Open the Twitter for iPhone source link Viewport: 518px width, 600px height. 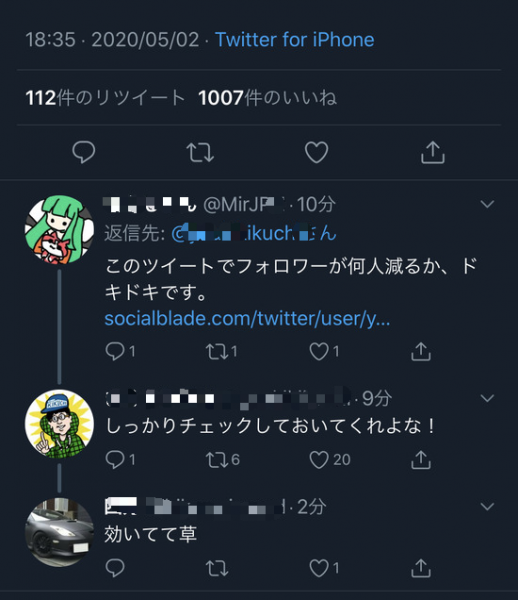295,39
